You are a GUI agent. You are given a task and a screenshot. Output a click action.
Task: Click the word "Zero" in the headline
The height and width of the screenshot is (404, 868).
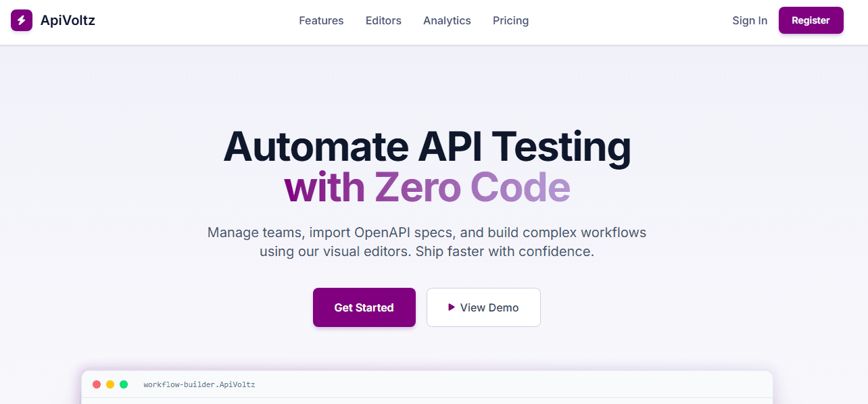click(417, 187)
